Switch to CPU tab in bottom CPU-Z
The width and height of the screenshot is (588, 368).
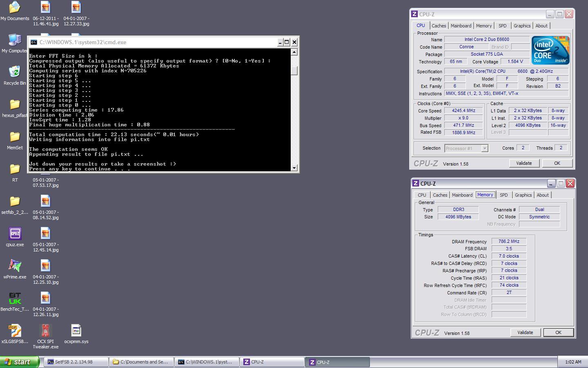(422, 195)
